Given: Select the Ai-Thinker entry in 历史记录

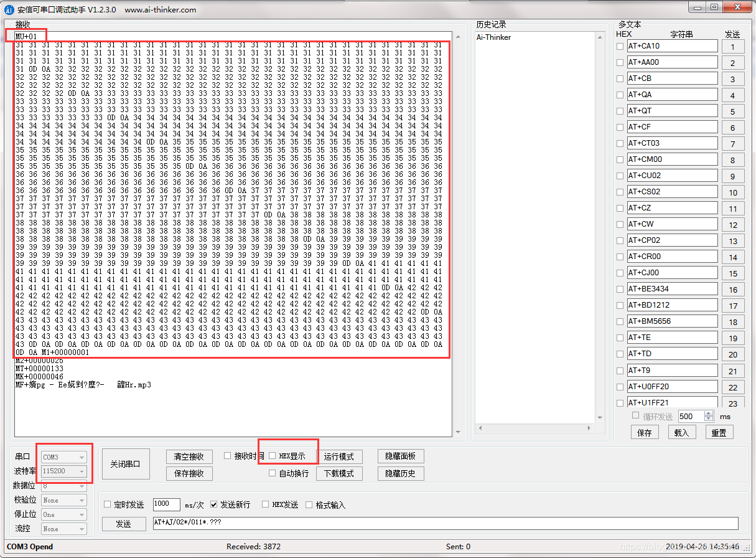Looking at the screenshot, I should coord(494,37).
